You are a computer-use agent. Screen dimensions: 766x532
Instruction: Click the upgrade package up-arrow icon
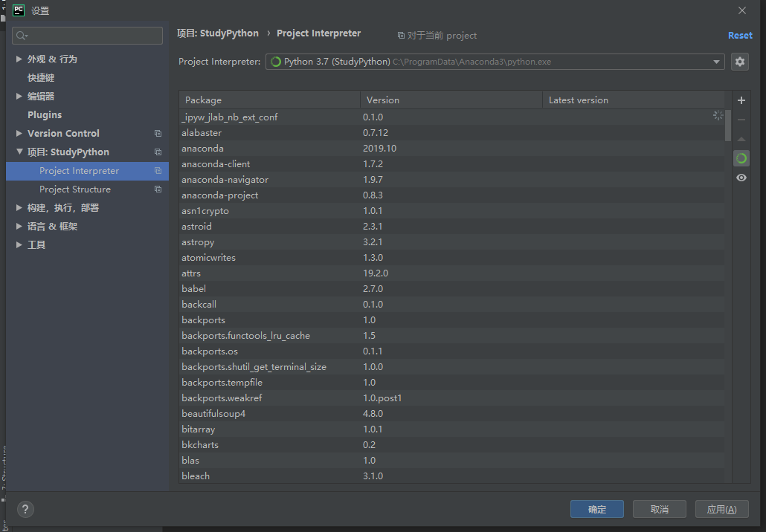[741, 139]
